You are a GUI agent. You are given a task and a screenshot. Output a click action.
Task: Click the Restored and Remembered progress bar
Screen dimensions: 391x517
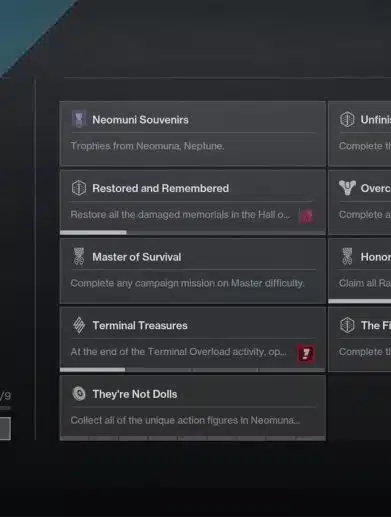coord(193,232)
